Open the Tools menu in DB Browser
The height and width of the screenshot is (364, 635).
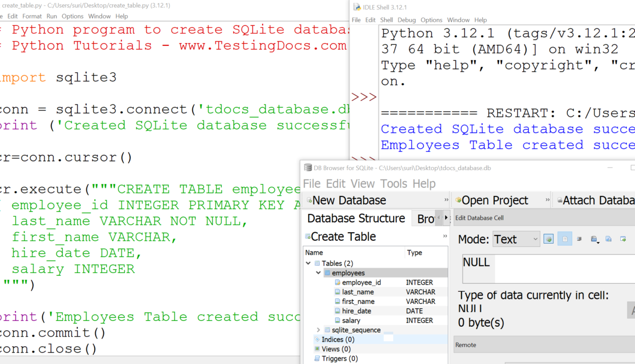tap(394, 183)
